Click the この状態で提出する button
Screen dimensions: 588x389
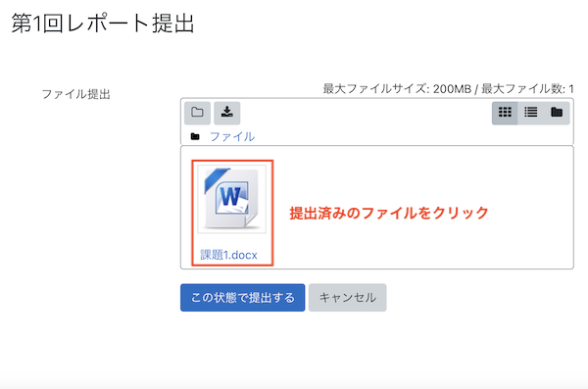click(243, 298)
